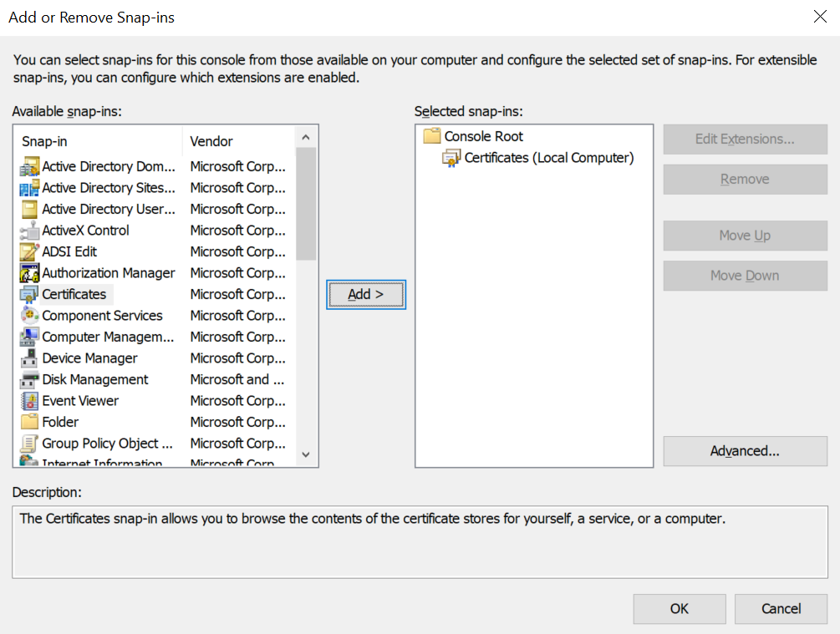Select Active Directory Dom... snap-in name
Image resolution: width=840 pixels, height=634 pixels.
pos(109,166)
